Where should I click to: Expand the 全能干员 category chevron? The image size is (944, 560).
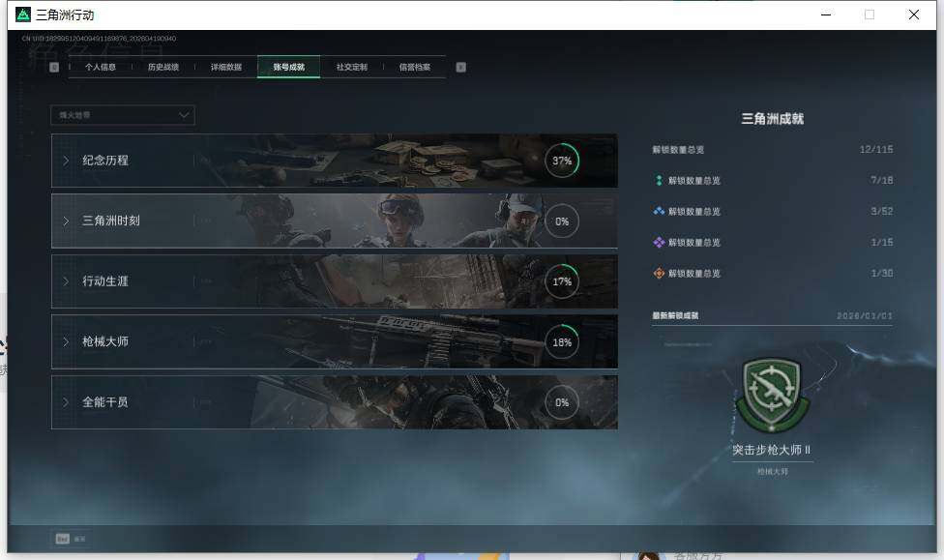(66, 402)
